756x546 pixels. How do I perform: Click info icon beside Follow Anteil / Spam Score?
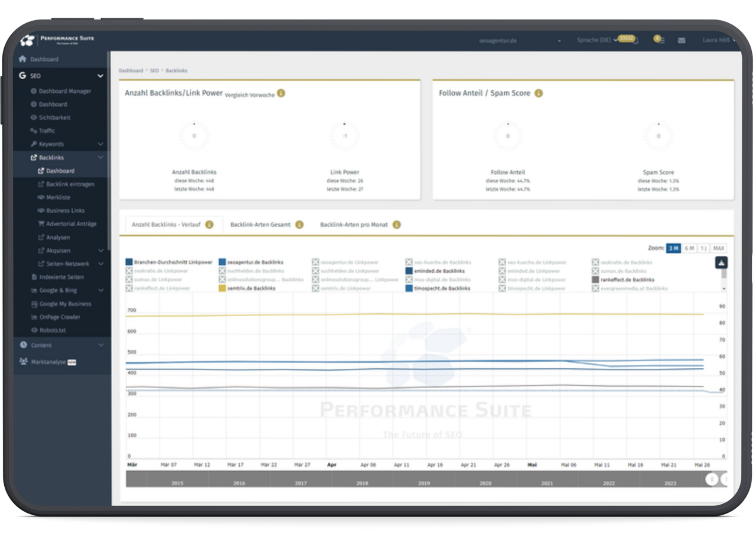tap(539, 93)
